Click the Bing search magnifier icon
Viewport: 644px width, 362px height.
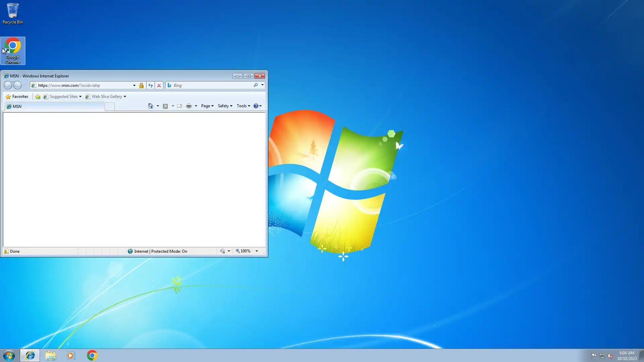pyautogui.click(x=256, y=85)
